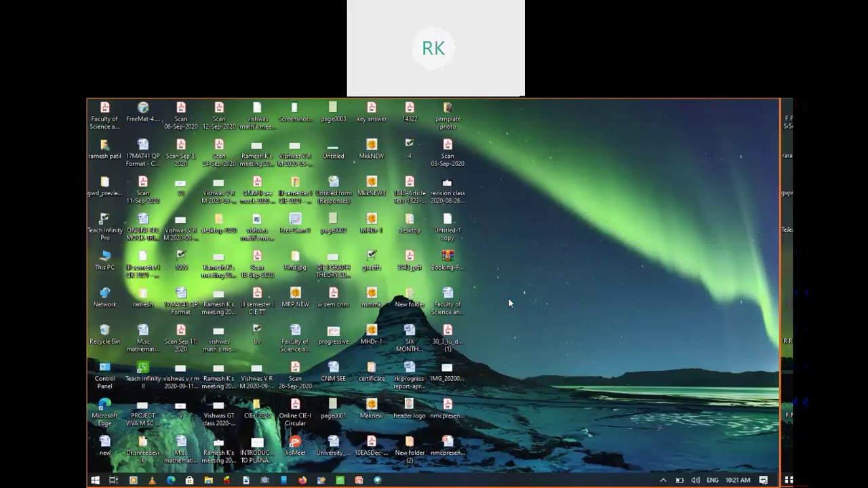Click the 'CNM SEE' Word document icon
868x488 pixels.
click(334, 371)
